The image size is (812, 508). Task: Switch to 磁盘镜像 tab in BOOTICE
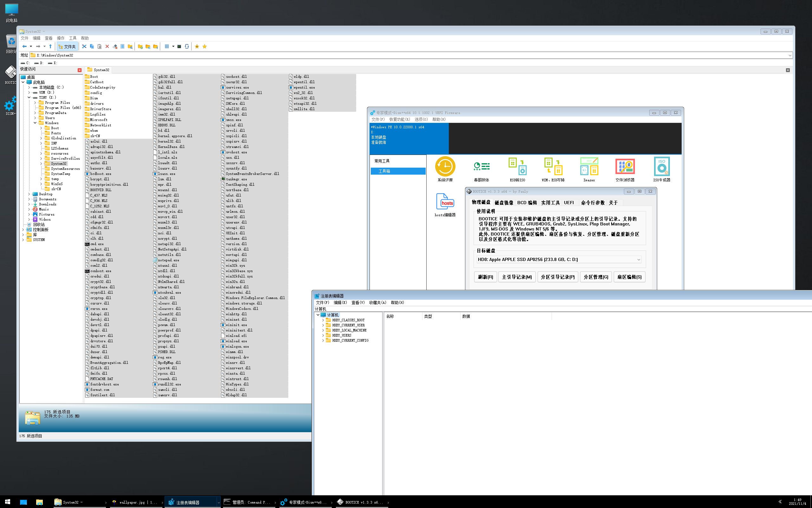[x=504, y=203]
